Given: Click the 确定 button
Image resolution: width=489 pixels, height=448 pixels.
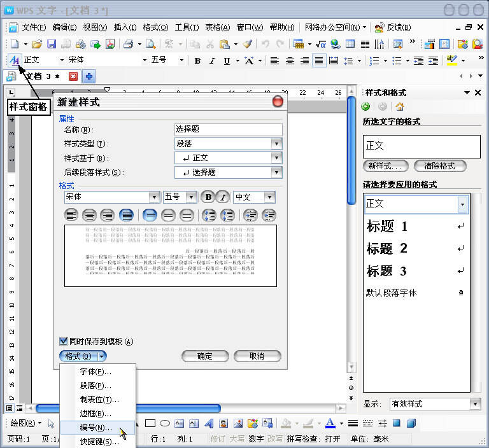Looking at the screenshot, I should click(x=205, y=356).
